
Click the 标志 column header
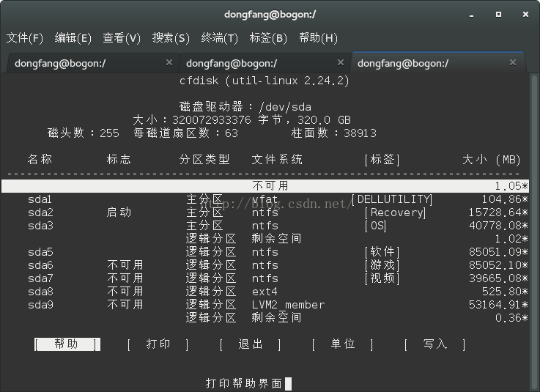119,159
